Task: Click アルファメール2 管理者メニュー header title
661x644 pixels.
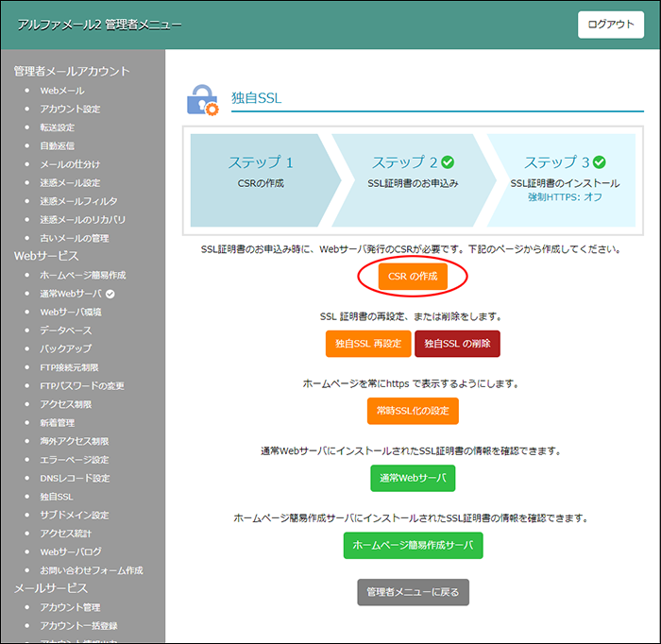Action: pos(99,25)
